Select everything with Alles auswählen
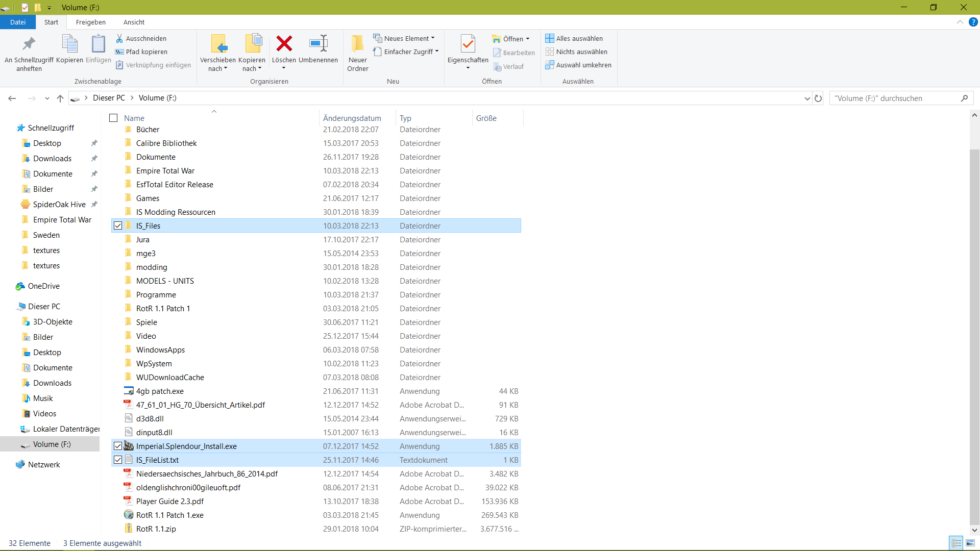 point(574,38)
